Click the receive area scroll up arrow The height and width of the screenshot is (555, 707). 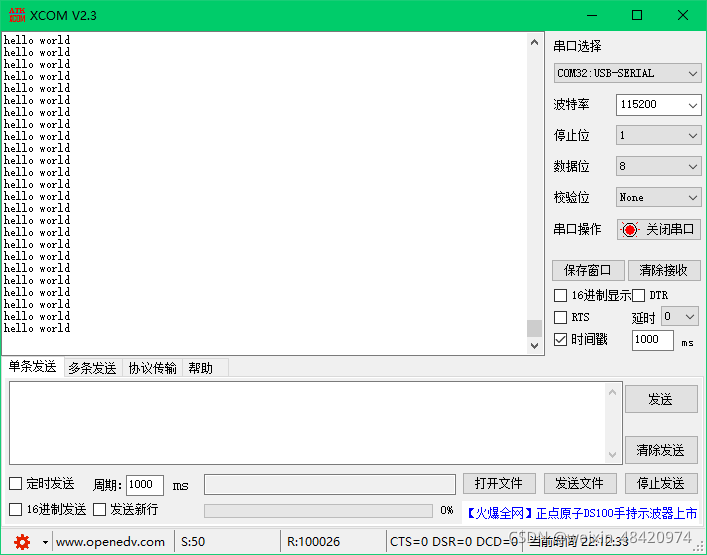tap(534, 42)
